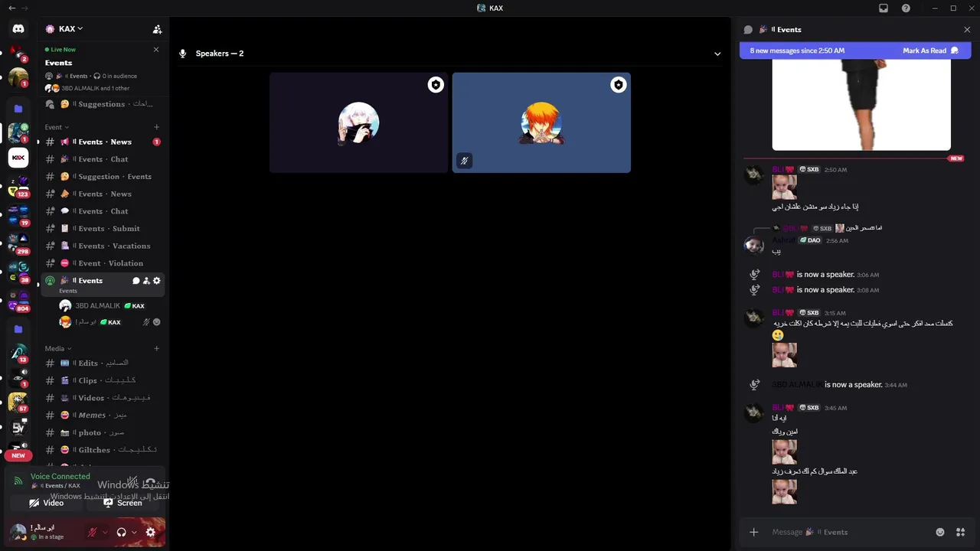Image resolution: width=980 pixels, height=551 pixels.
Task: Open the KAX server icon in sidebar
Action: (x=18, y=158)
